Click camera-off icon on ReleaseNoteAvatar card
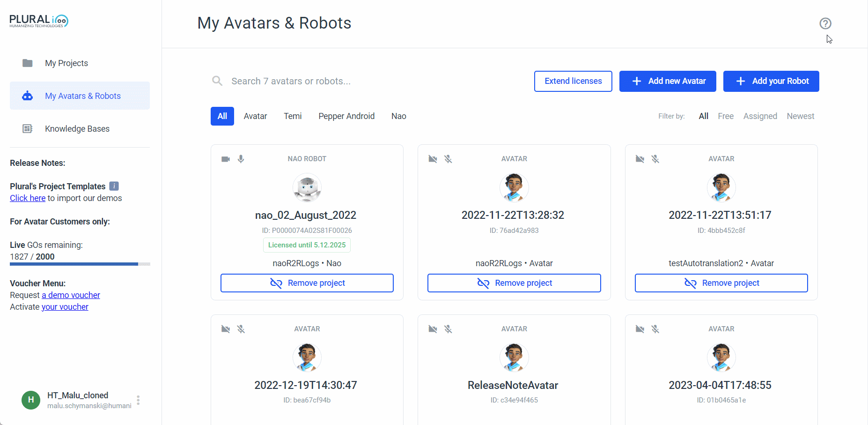This screenshot has height=425, width=868. coord(433,329)
